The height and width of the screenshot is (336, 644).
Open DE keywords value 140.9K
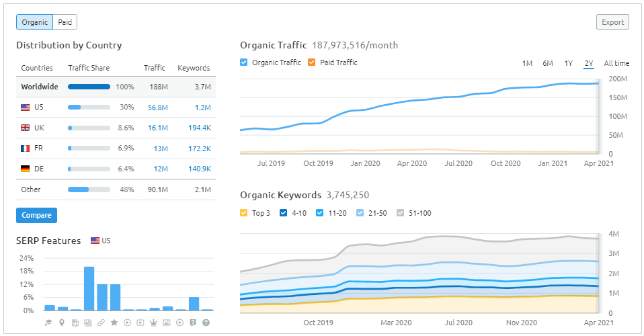[x=200, y=169]
